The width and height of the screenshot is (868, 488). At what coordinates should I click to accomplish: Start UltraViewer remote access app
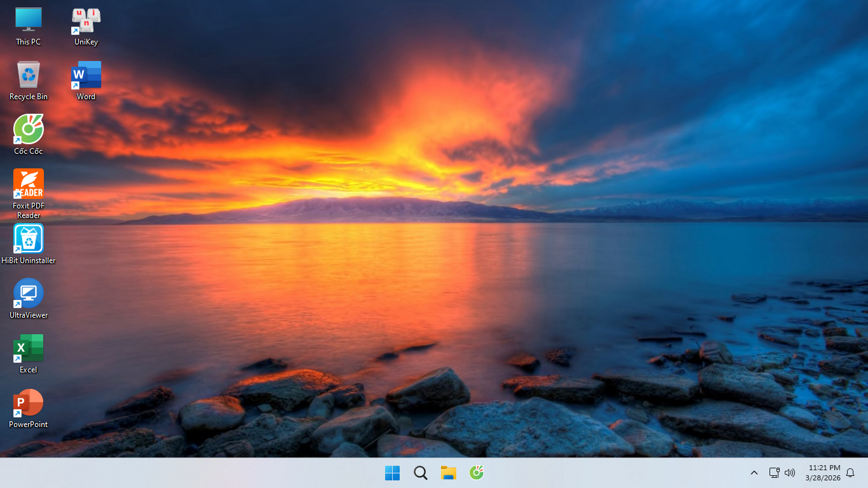[x=29, y=294]
